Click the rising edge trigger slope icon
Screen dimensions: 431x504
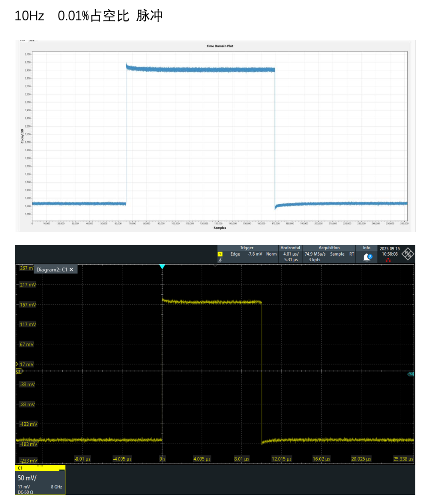pyautogui.click(x=220, y=260)
